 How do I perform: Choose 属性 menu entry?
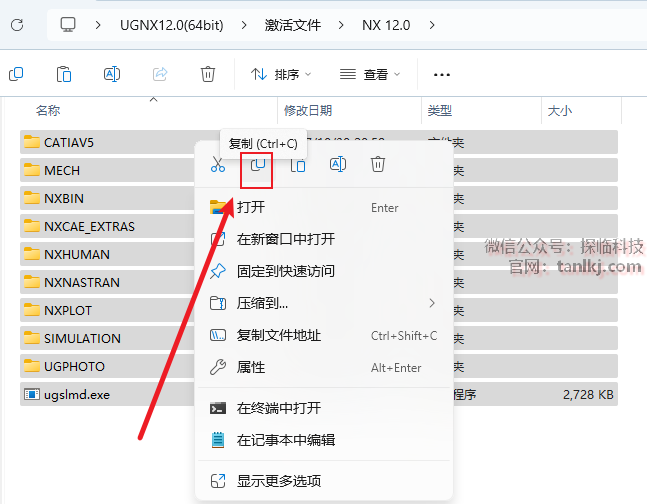[x=324, y=367]
